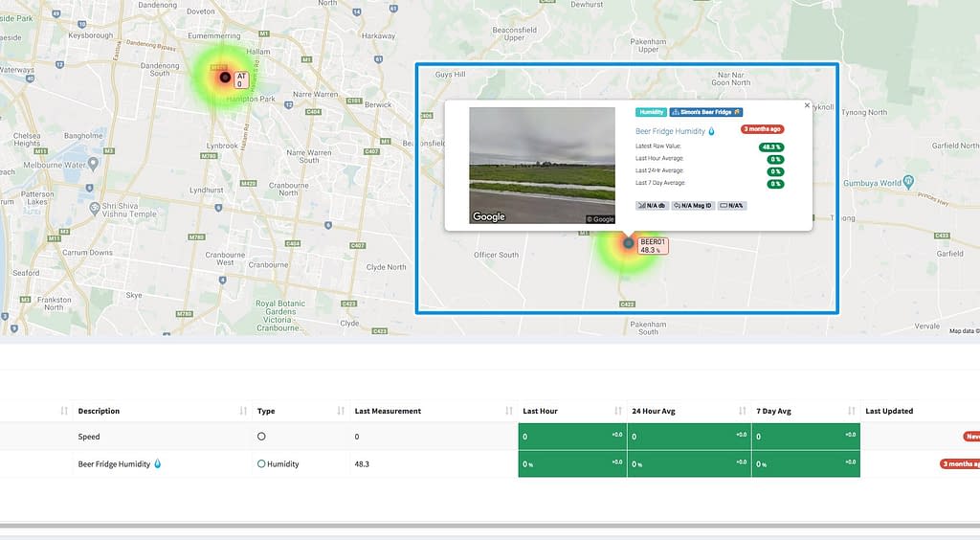Click the Speed row 24 Hour Avg green cell

[689, 437]
